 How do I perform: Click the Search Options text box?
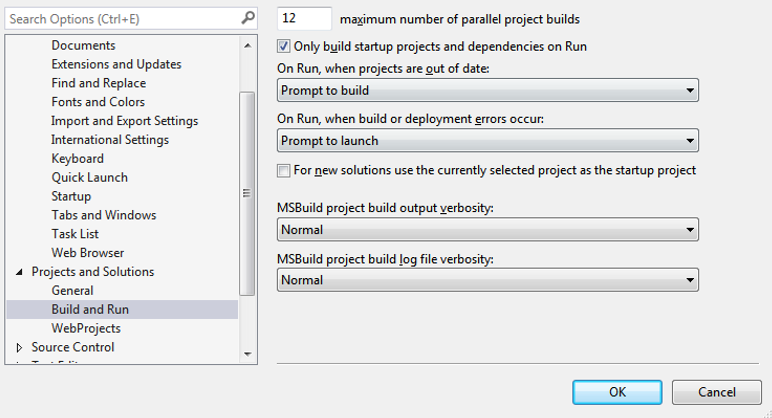point(122,19)
